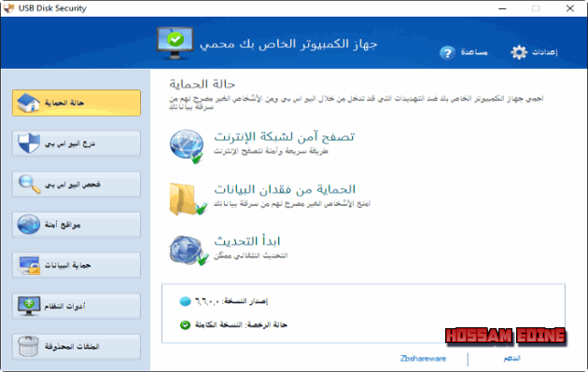Image resolution: width=588 pixels, height=372 pixels.
Task: Click the USB Disk Security title bar icon
Action: (x=8, y=8)
